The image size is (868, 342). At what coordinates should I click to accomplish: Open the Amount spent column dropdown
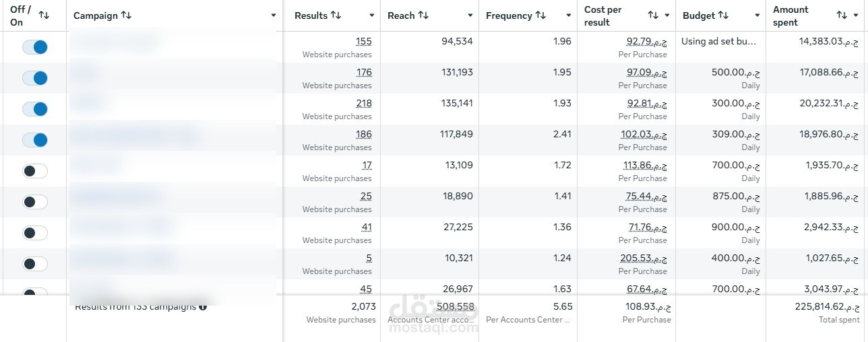(857, 15)
